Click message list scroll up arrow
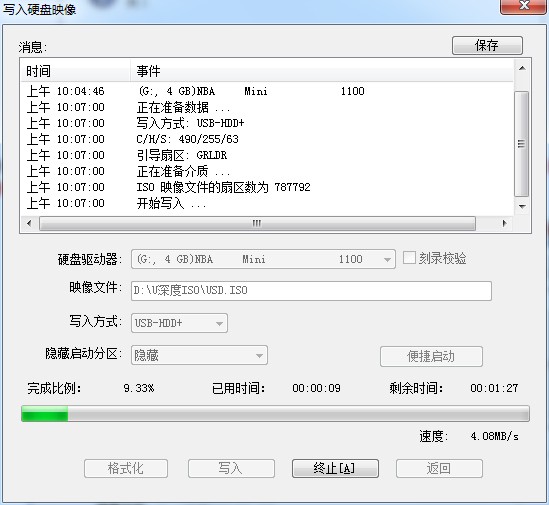 coord(522,68)
